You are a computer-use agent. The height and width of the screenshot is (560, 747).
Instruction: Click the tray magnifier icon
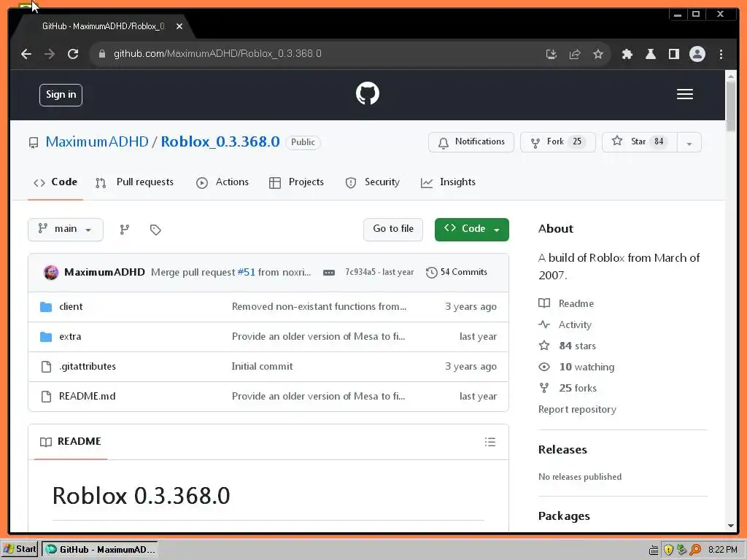[x=695, y=550]
